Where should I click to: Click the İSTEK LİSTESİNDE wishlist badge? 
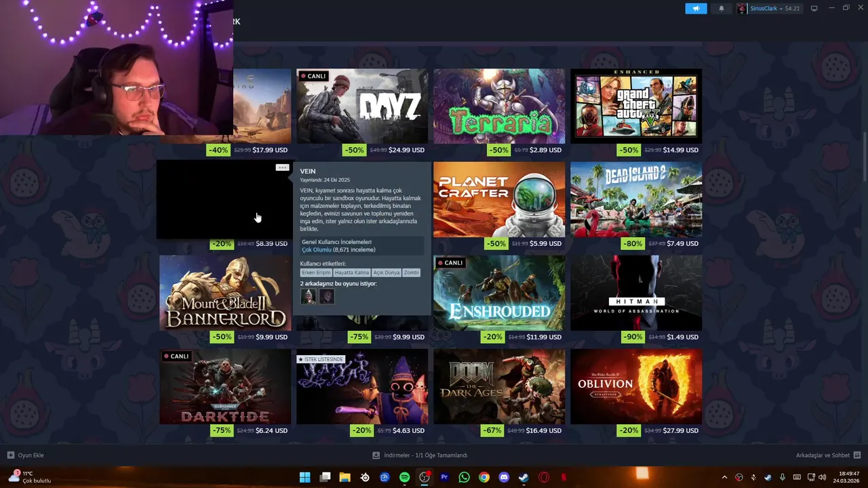(x=321, y=359)
